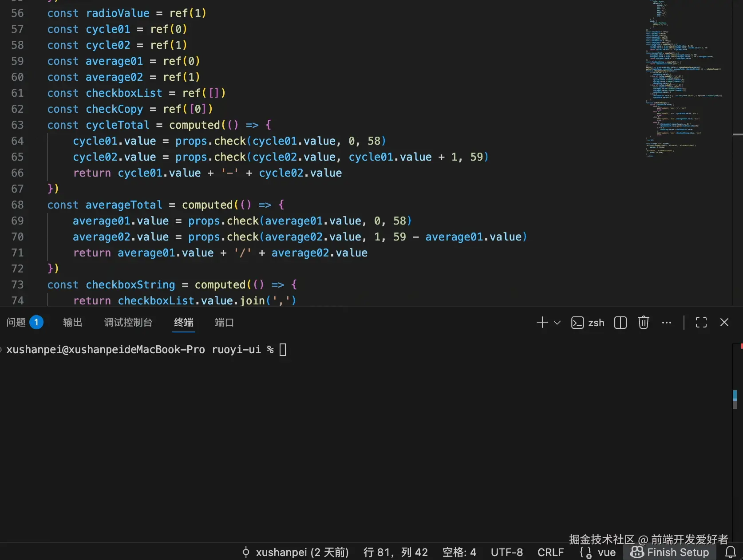Click the notifications bell in status bar
Image resolution: width=743 pixels, height=560 pixels.
point(730,552)
